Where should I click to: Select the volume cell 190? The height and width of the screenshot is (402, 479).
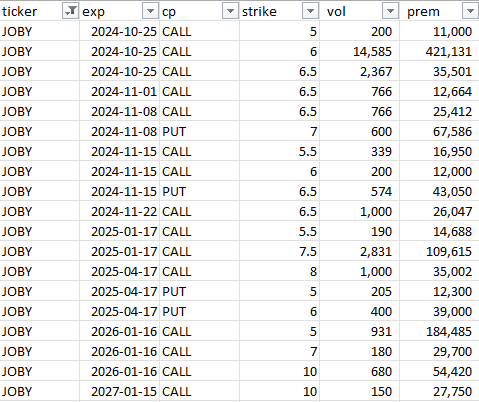tap(359, 231)
